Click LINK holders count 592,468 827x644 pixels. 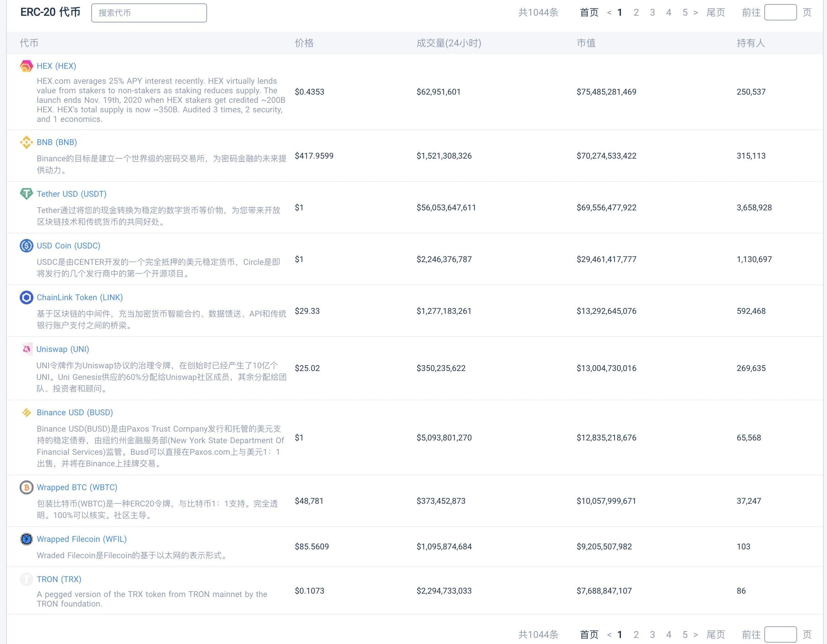click(751, 311)
